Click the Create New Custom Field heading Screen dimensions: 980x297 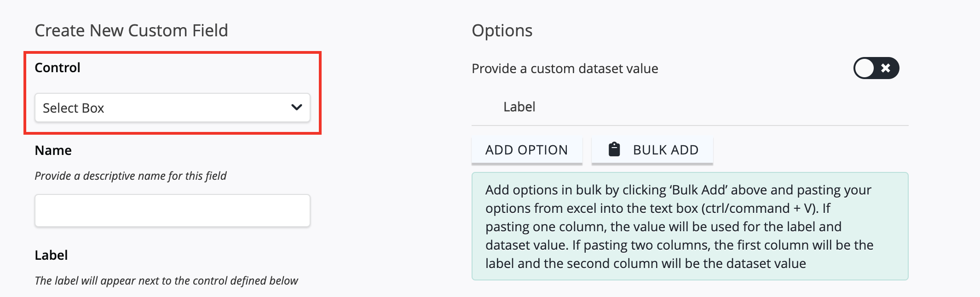(x=132, y=30)
